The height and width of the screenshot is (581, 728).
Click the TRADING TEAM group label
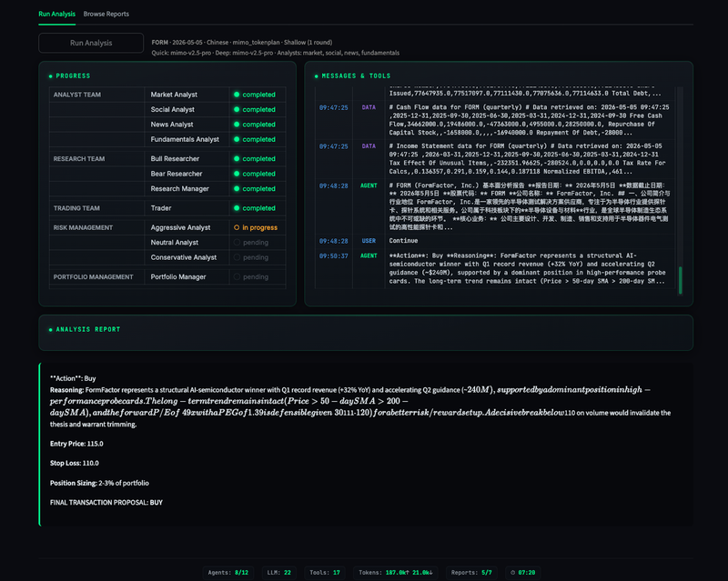click(x=76, y=208)
